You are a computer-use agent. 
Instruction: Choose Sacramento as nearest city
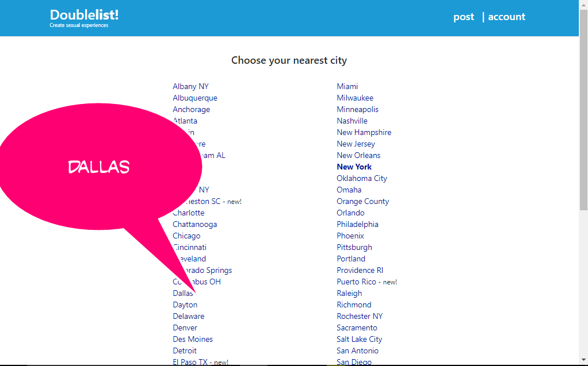pyautogui.click(x=357, y=328)
